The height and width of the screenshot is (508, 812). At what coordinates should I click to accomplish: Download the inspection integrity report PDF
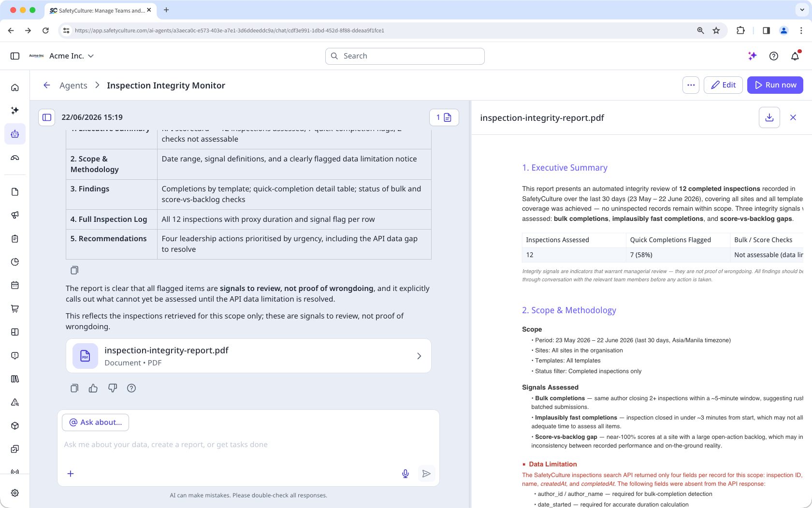pos(769,117)
